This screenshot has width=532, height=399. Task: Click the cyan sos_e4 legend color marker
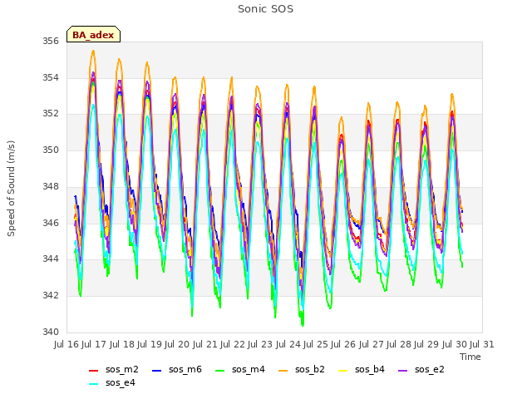coord(93,384)
